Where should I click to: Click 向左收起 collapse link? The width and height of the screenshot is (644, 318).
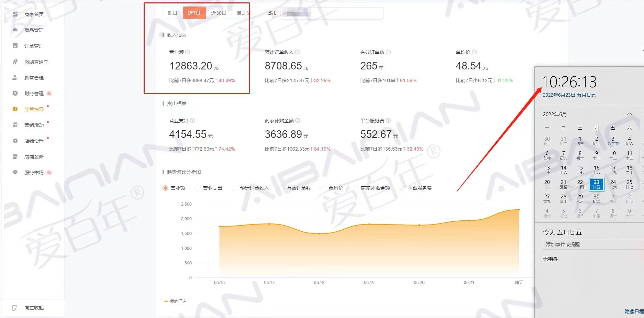pyautogui.click(x=34, y=308)
